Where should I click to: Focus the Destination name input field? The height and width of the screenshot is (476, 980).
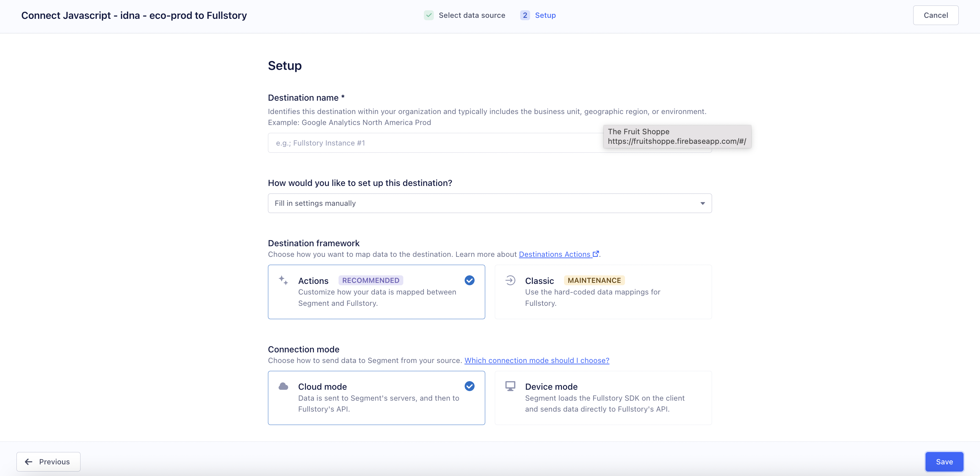click(434, 143)
